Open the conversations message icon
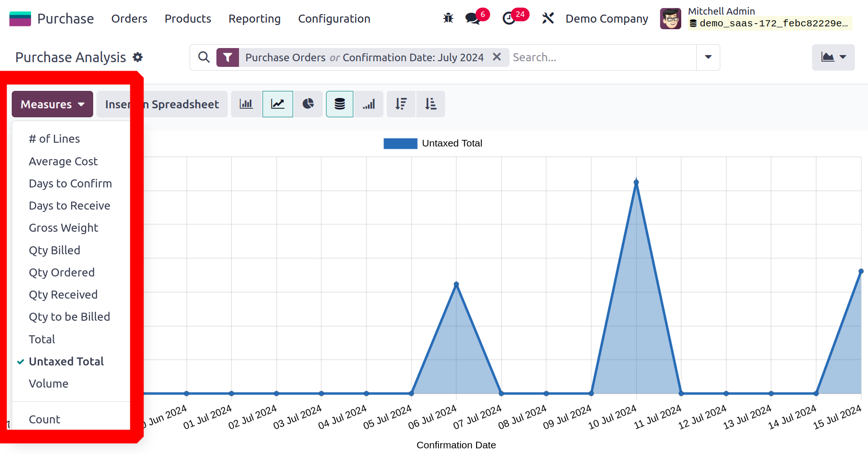868x454 pixels. [472, 18]
